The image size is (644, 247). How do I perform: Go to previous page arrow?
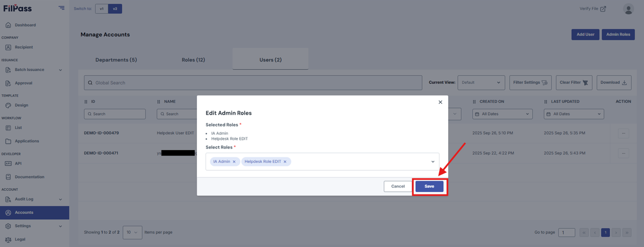coord(595,233)
